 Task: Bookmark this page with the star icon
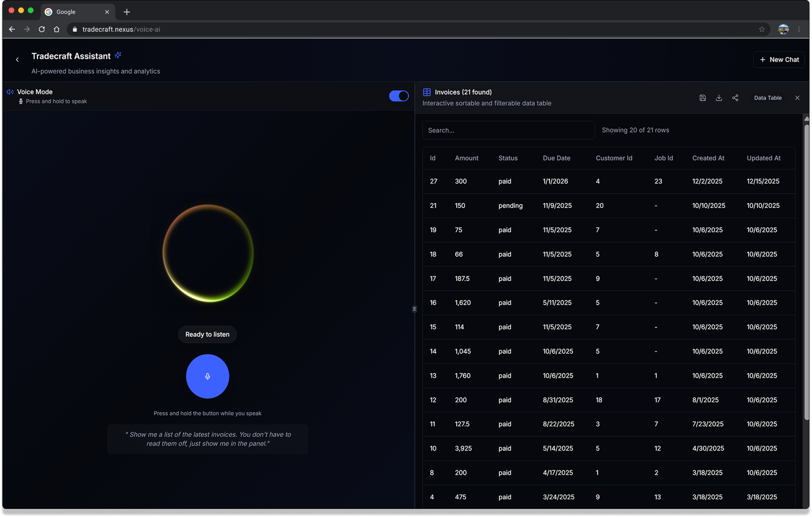point(761,29)
